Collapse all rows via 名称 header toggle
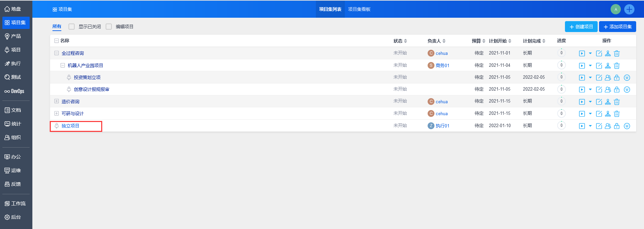Viewport: 644px width, 229px height. point(57,41)
